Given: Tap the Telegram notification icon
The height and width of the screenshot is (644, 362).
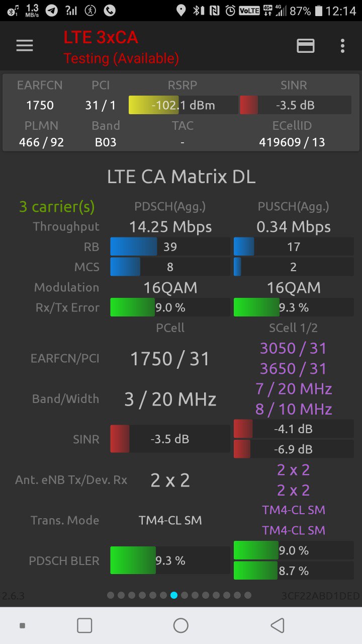Looking at the screenshot, I should tap(51, 11).
